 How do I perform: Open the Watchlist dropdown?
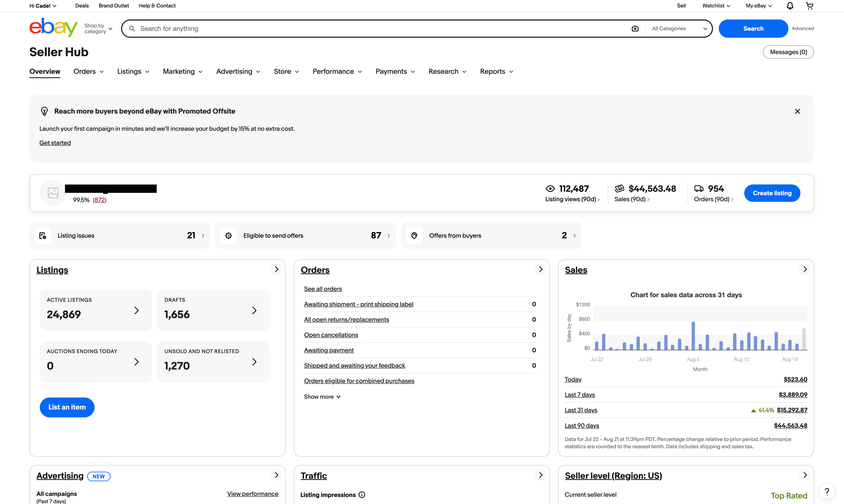[716, 6]
